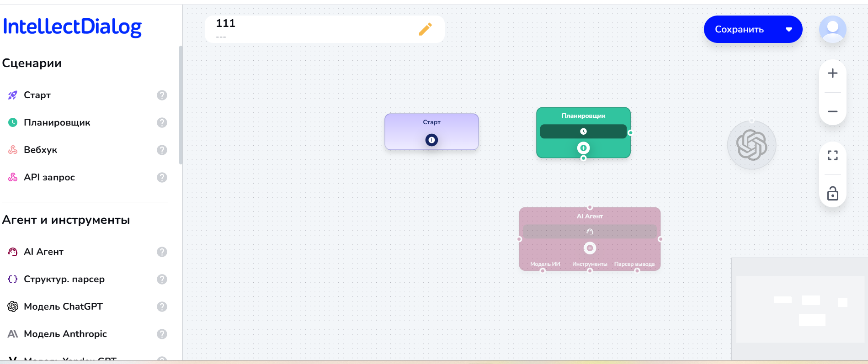Viewport: 868px width, 364px height.
Task: Click plus button on Старт node
Action: coord(431,140)
